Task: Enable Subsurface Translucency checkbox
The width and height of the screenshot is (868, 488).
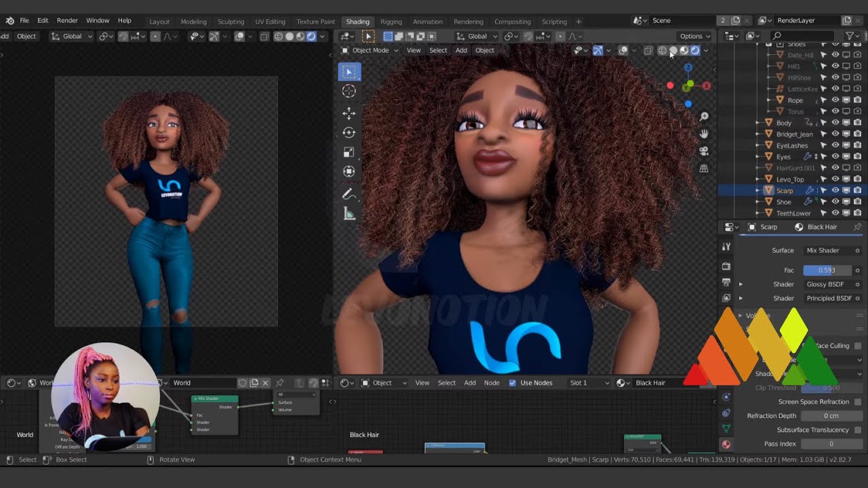Action: (858, 430)
